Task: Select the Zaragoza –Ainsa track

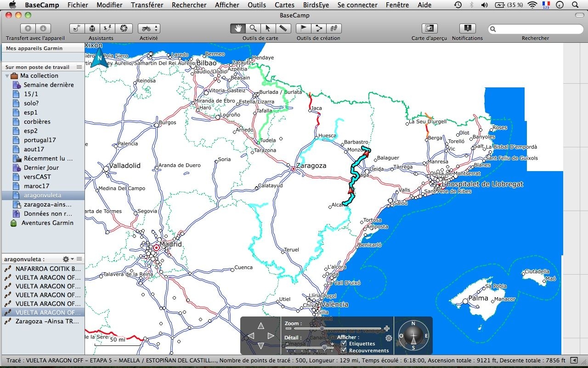Action: pyautogui.click(x=43, y=321)
